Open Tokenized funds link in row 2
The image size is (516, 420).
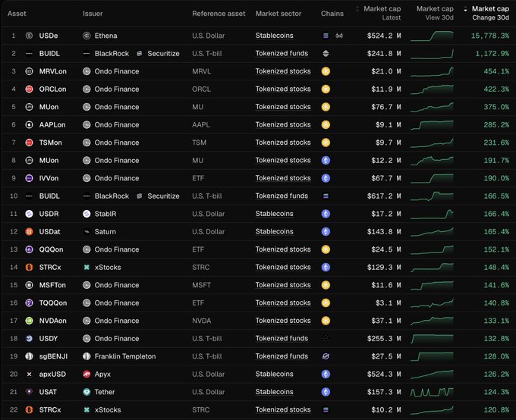point(282,53)
